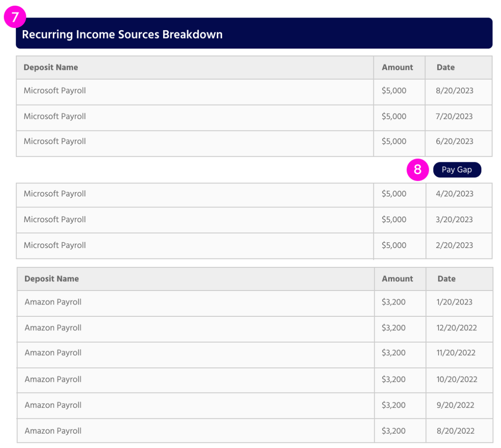Select the date 10/20/2022
This screenshot has height=448, width=501.
click(457, 379)
